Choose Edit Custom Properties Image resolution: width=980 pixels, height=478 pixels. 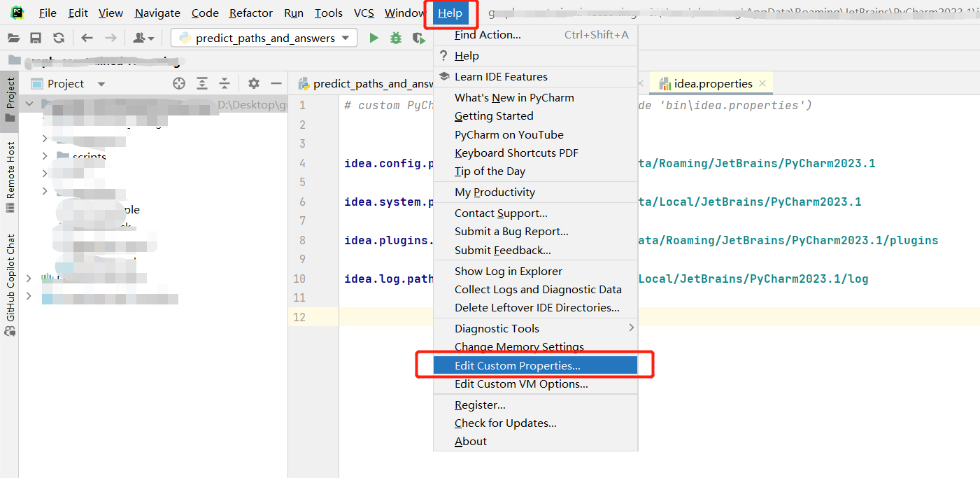pos(535,365)
